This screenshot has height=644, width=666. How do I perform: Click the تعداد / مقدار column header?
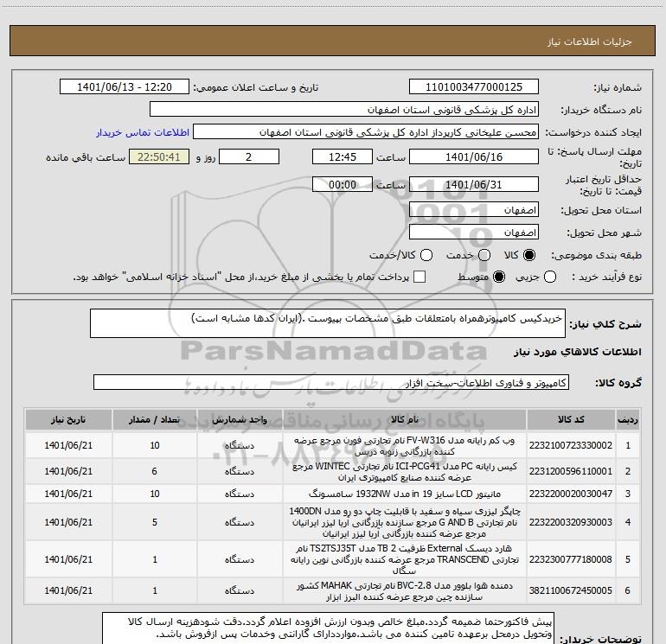click(155, 420)
